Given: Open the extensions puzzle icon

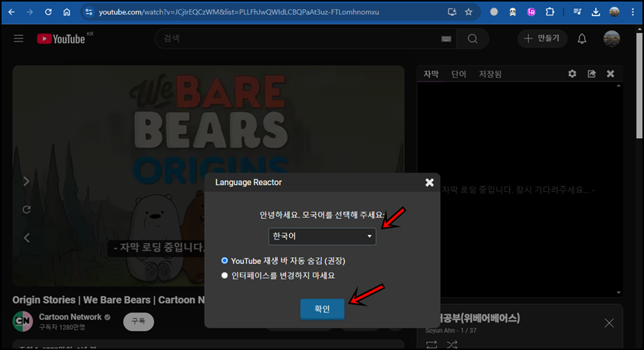Looking at the screenshot, I should pos(550,12).
